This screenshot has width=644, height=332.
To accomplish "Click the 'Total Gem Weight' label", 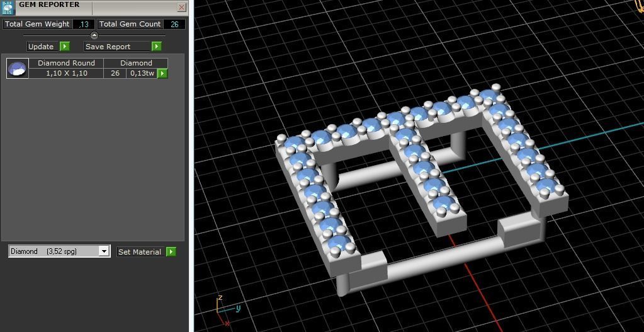I will [37, 24].
